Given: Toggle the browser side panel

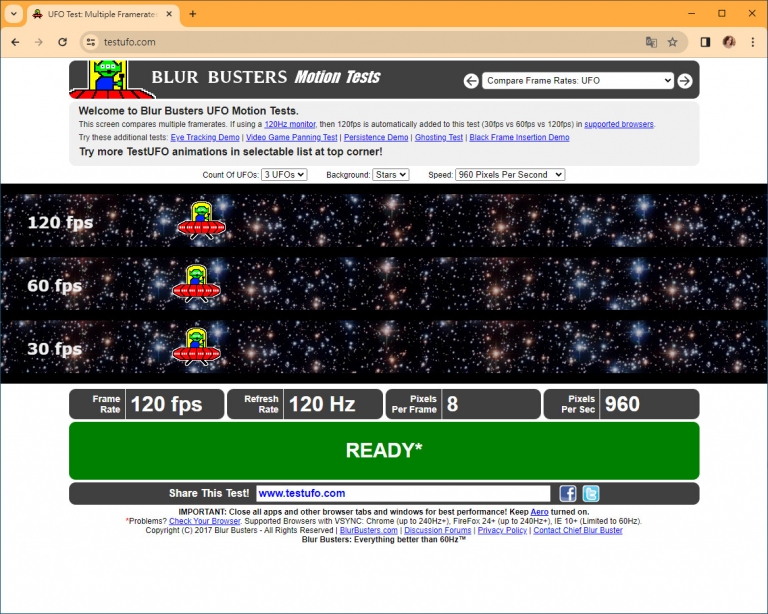Looking at the screenshot, I should tap(705, 42).
